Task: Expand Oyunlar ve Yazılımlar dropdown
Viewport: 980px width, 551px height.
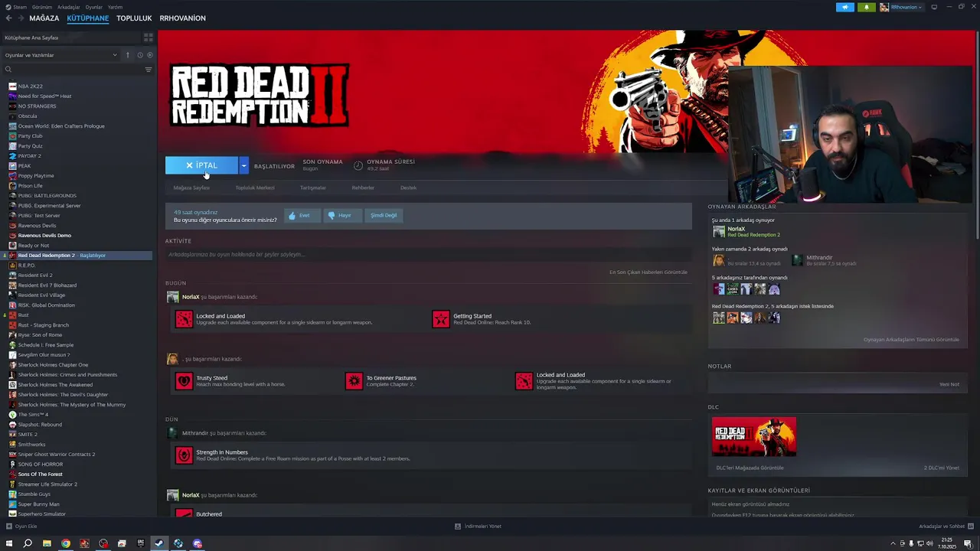Action: point(60,55)
